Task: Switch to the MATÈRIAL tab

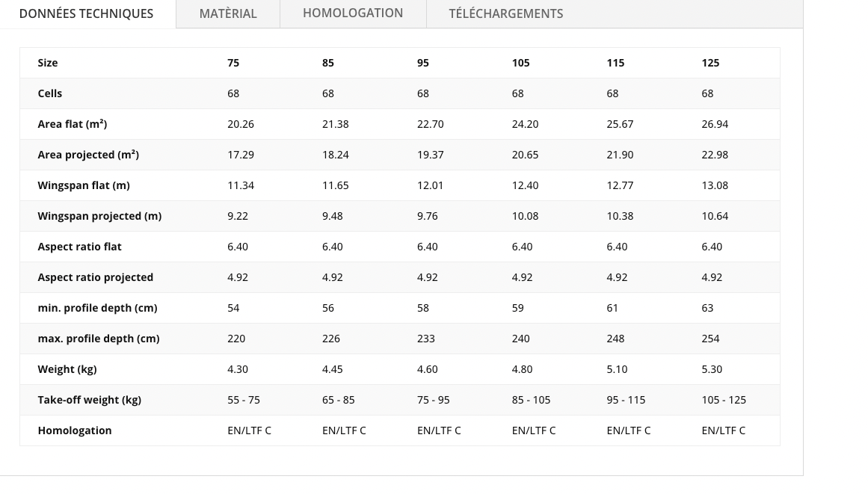Action: click(x=228, y=14)
